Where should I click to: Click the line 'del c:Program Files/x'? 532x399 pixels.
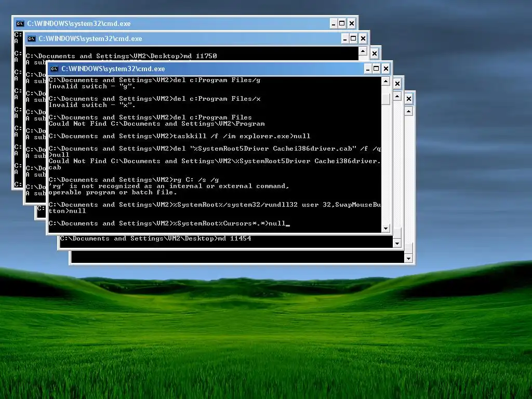pos(155,99)
